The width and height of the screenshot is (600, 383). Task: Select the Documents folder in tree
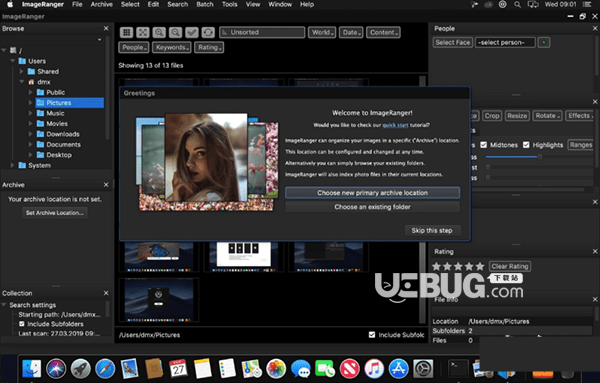(x=64, y=145)
